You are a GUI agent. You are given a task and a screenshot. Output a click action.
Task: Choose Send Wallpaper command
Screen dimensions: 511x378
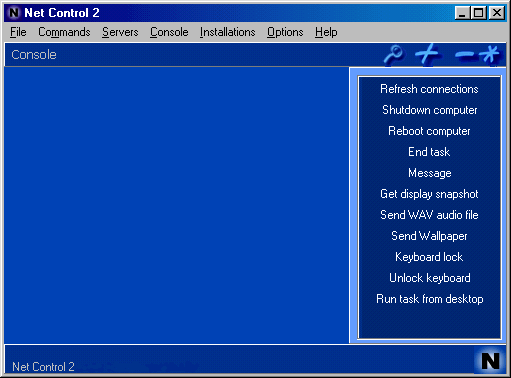[429, 236]
